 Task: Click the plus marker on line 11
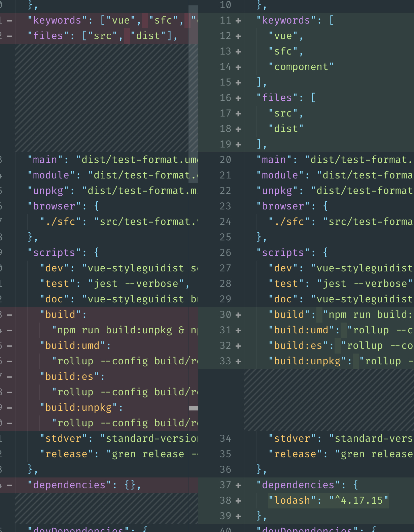[x=238, y=21]
